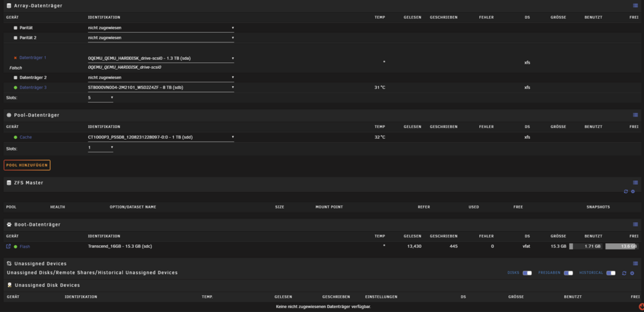Click the ZFS Master section icon
The width and height of the screenshot is (644, 312).
9,183
